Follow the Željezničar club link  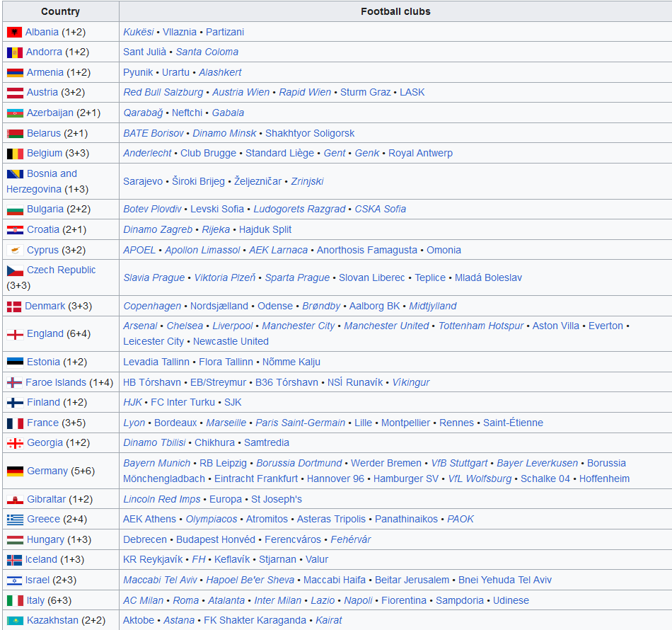pos(257,181)
